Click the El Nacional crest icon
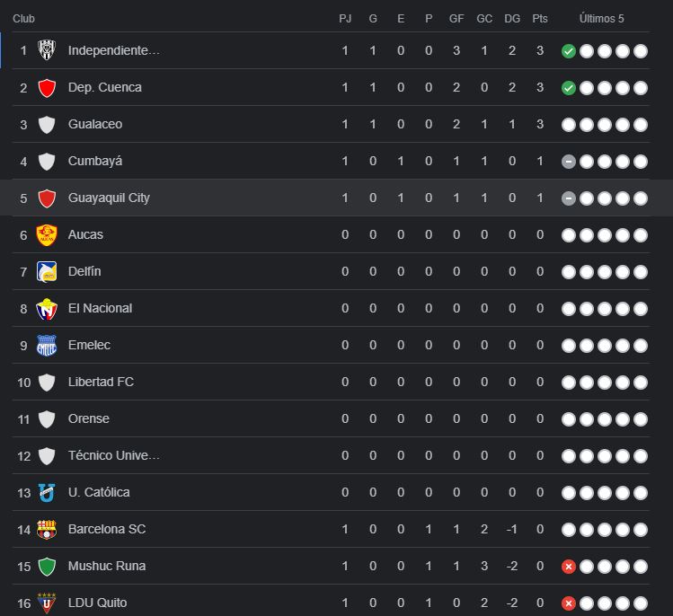The width and height of the screenshot is (673, 616). [47, 308]
